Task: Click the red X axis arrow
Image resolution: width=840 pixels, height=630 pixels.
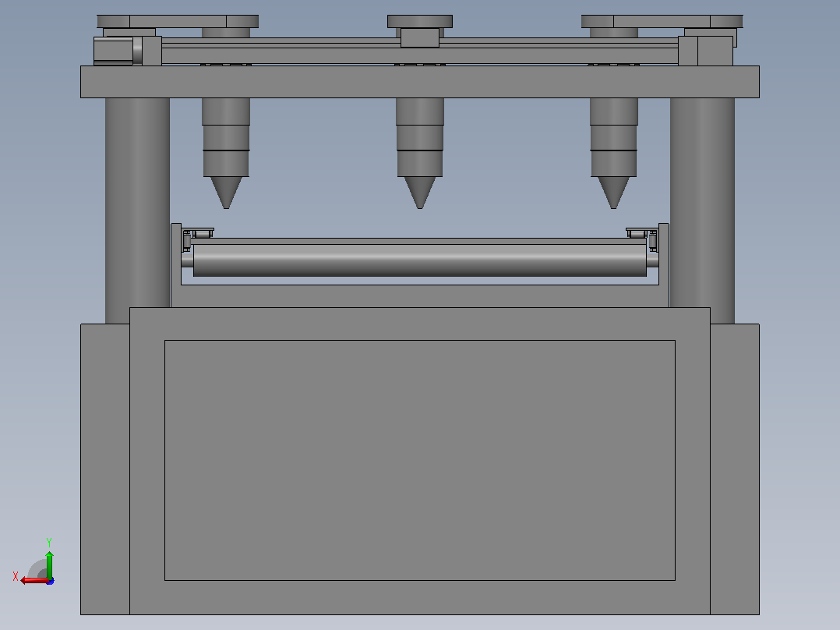Action: pyautogui.click(x=34, y=580)
